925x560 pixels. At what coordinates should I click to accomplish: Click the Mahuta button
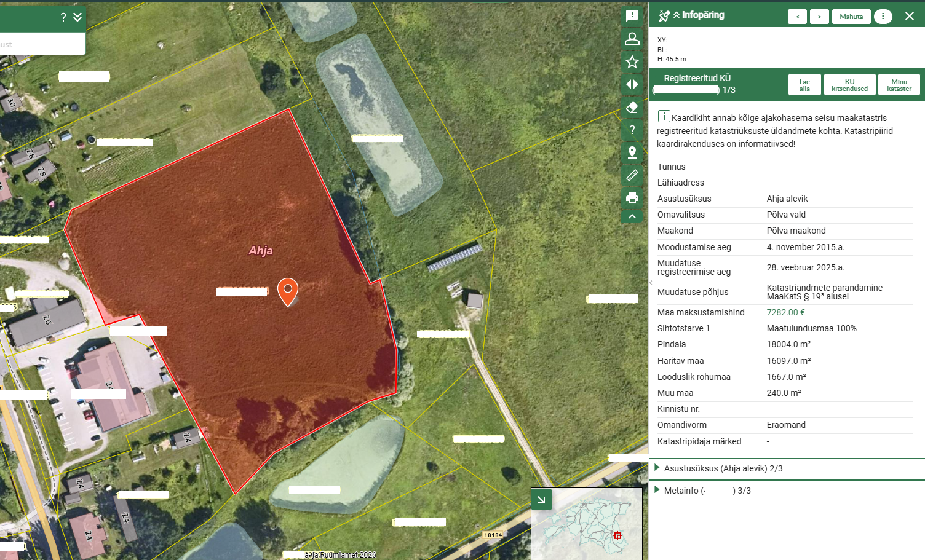tap(851, 17)
